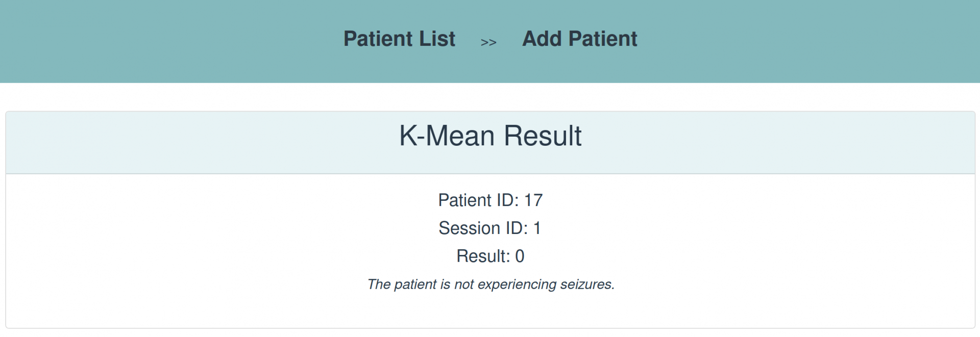Click the word "seizures" in the message
The height and width of the screenshot is (337, 980).
click(x=587, y=284)
